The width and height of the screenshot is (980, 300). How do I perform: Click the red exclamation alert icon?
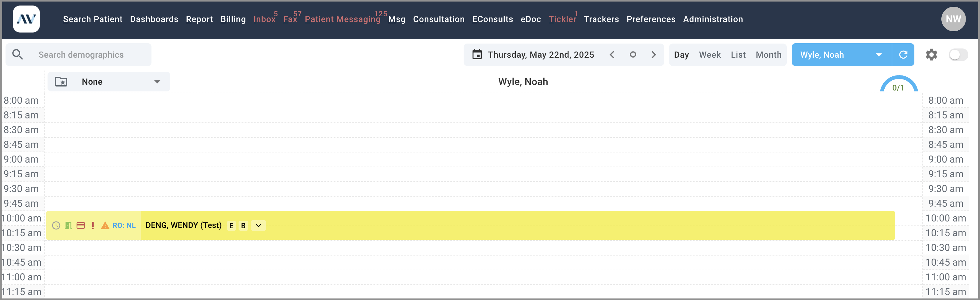tap(93, 225)
